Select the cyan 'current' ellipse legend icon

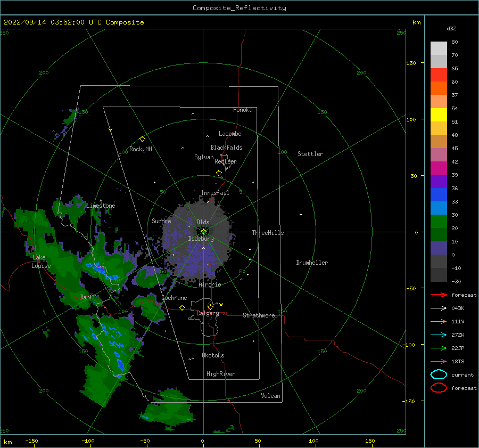point(439,374)
